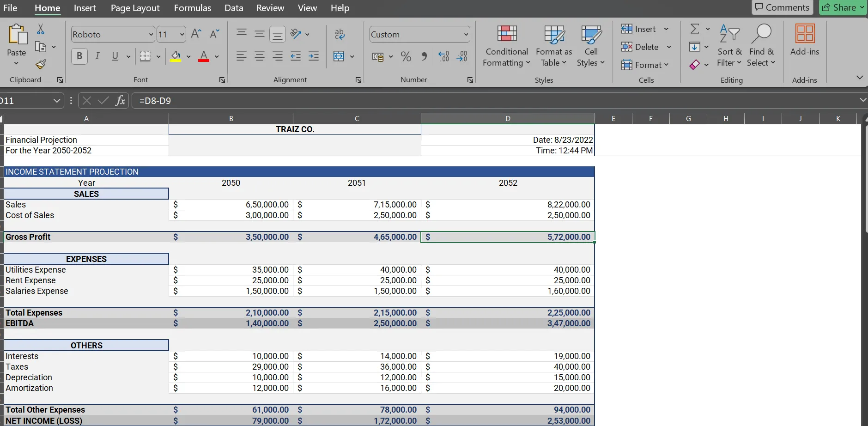Open the font name dropdown Roboto
This screenshot has width=868, height=426.
151,34
